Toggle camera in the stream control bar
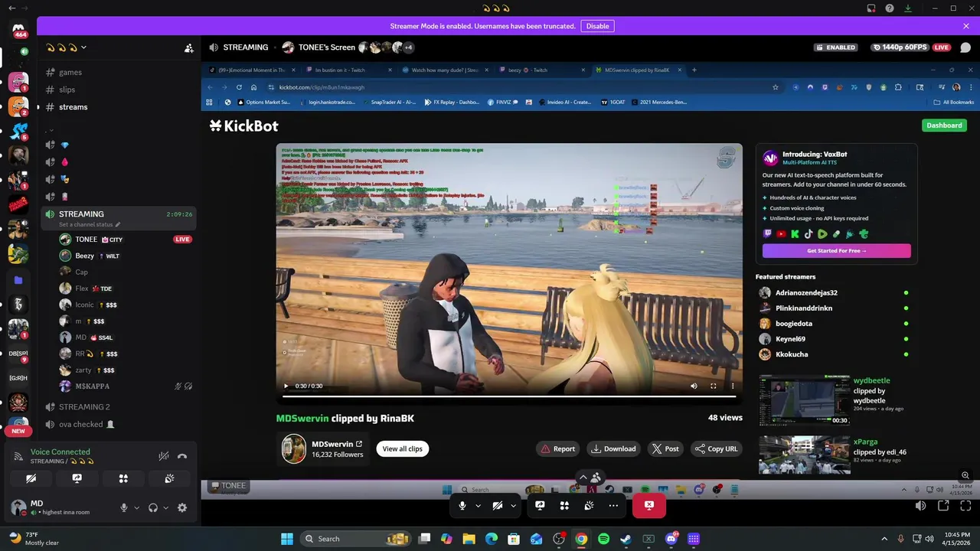 point(497,505)
